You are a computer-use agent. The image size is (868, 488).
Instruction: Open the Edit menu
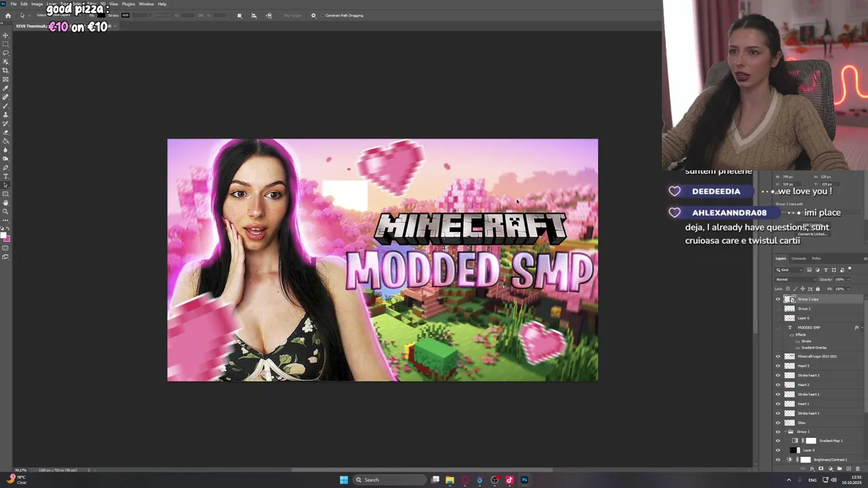coord(24,4)
